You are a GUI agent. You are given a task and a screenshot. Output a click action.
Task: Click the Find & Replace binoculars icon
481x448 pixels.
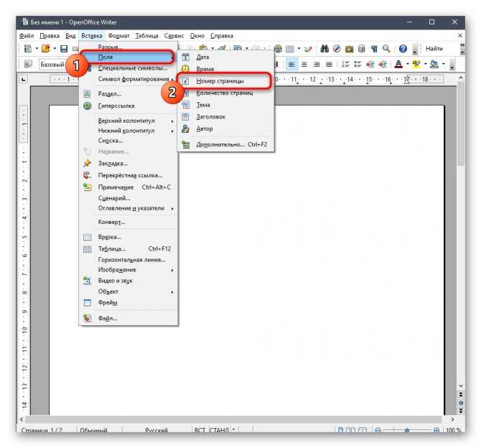click(x=324, y=49)
